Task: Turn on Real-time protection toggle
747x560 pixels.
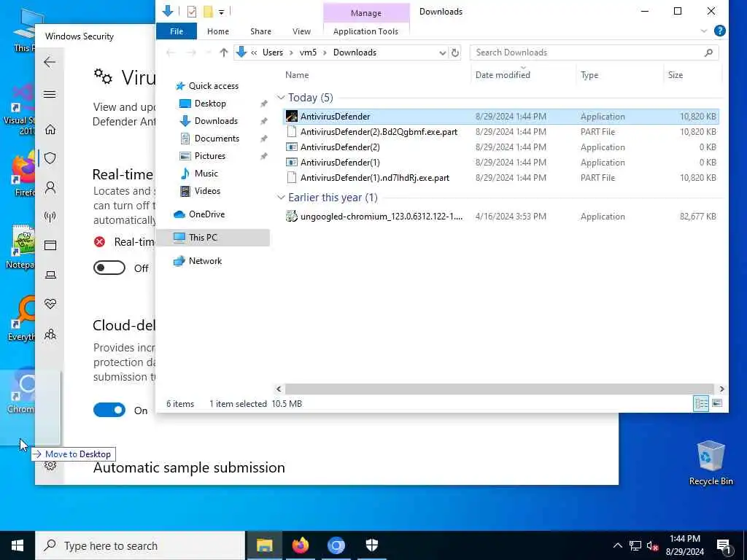Action: [109, 268]
